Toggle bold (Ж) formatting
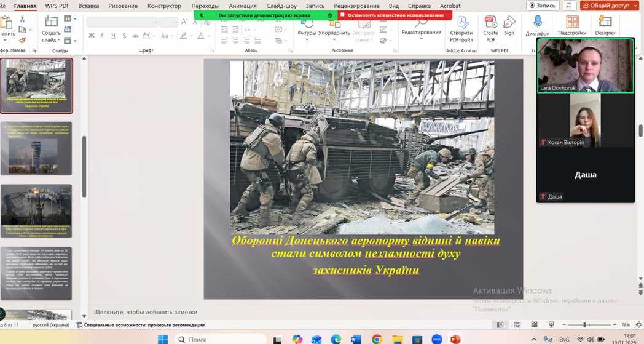Viewport: 644px width, 344px height. [x=92, y=35]
